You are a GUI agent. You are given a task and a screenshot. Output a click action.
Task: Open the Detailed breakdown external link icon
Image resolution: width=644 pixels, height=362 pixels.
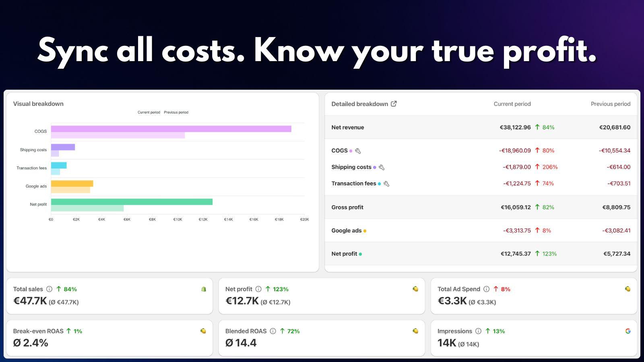pyautogui.click(x=394, y=104)
